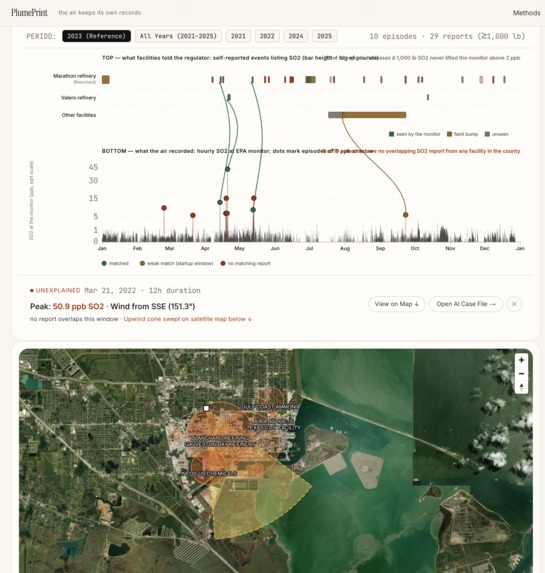
Task: Switch period to 2024
Action: [x=296, y=36]
